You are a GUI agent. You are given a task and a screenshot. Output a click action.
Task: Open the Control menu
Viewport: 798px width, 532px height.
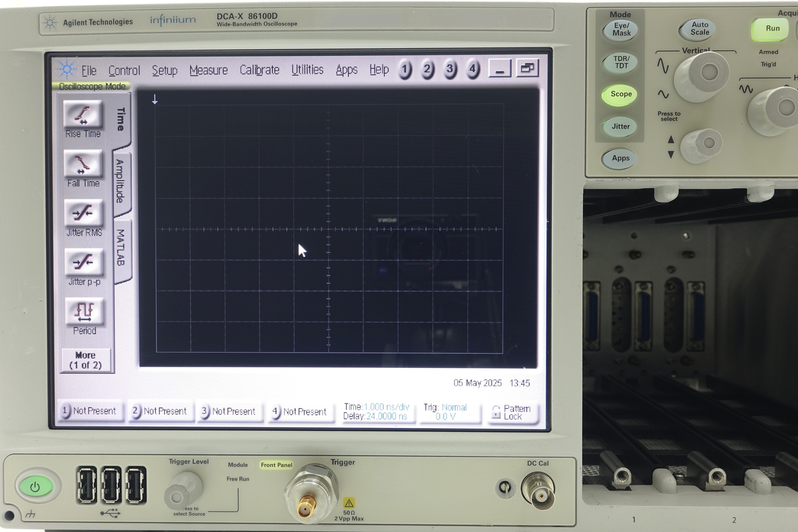pos(124,71)
